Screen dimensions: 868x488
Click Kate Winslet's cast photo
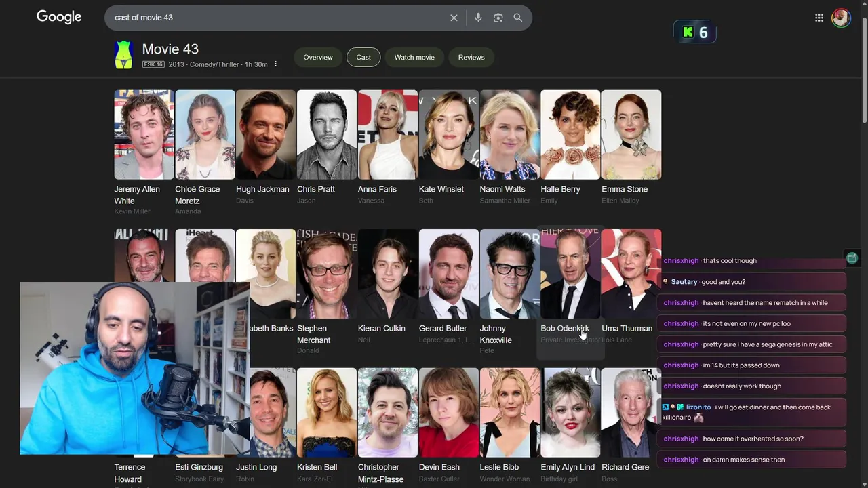pos(448,135)
